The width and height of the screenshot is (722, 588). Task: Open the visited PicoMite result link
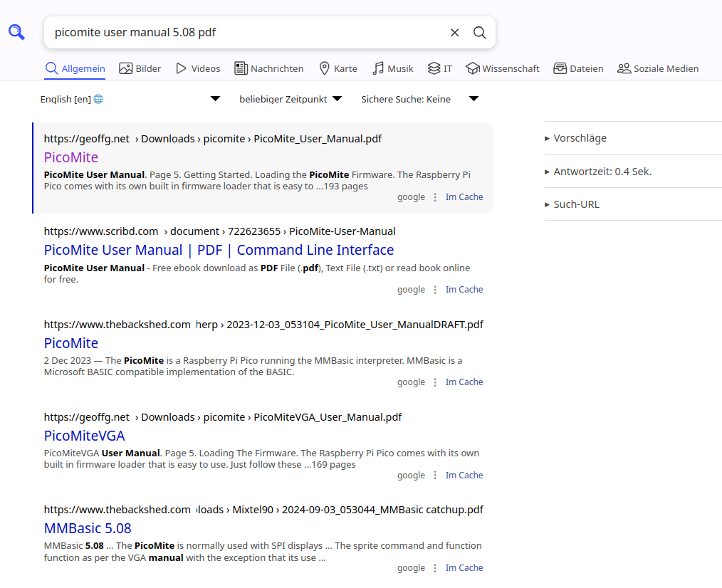tap(71, 157)
